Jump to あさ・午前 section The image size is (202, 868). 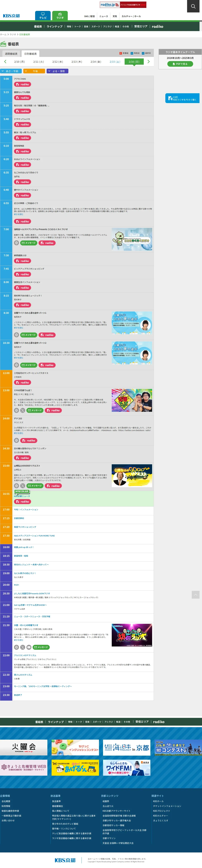click(10, 71)
